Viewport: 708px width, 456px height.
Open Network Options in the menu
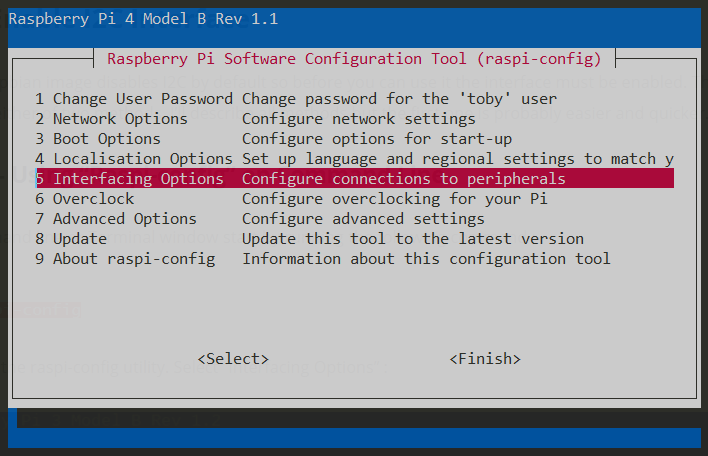click(x=111, y=119)
